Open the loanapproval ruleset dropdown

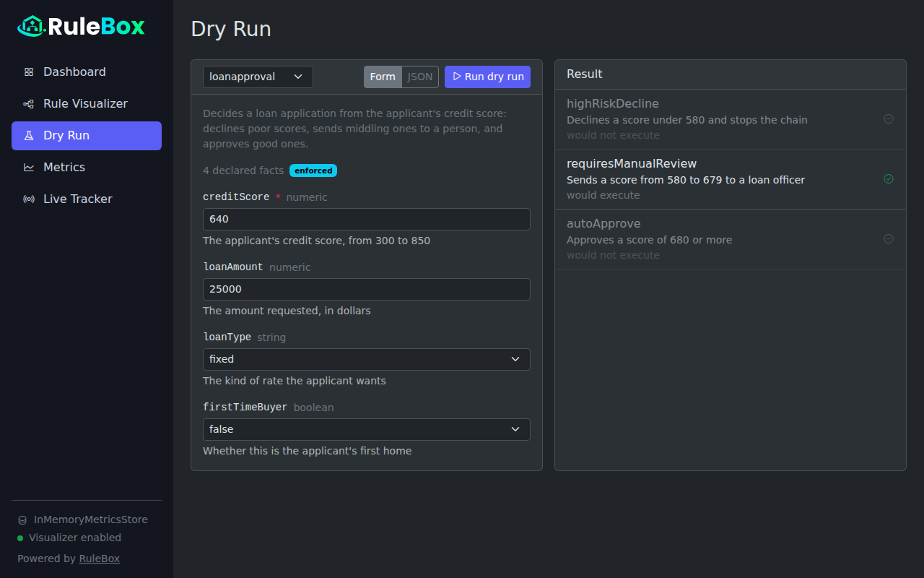pyautogui.click(x=258, y=77)
